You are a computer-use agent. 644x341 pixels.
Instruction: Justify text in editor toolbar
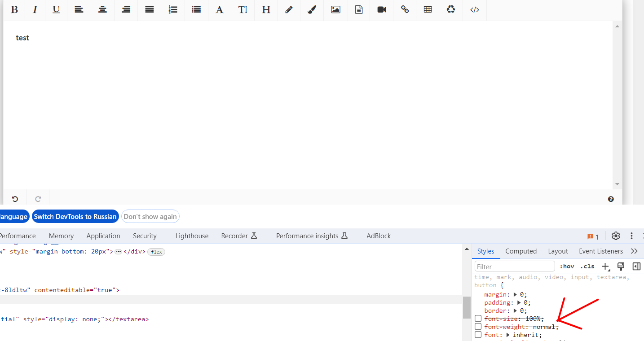[150, 9]
